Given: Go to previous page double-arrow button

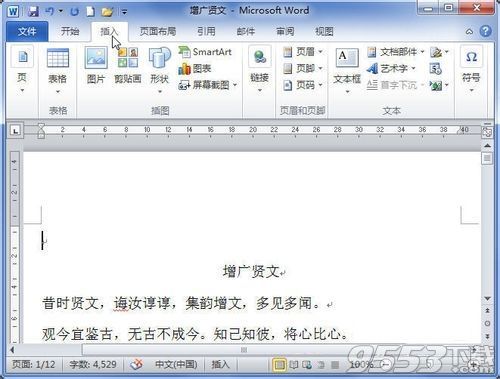Looking at the screenshot, I should [487, 311].
